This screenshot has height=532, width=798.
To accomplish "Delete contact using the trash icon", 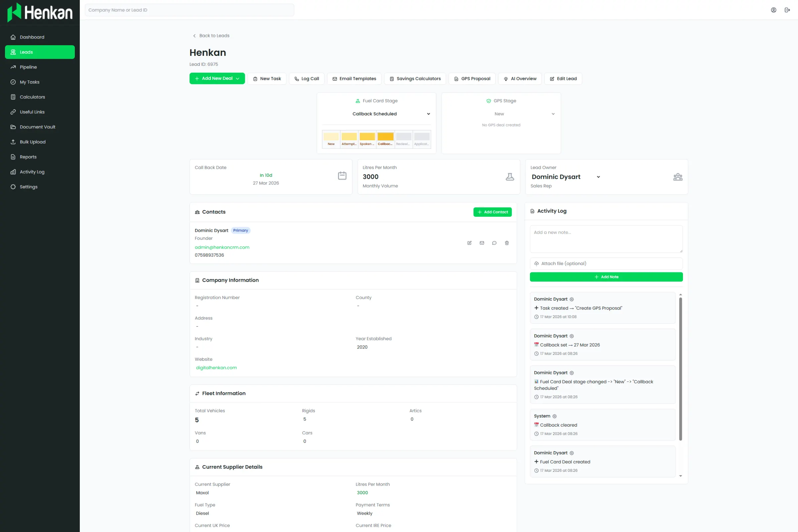I will coord(506,243).
